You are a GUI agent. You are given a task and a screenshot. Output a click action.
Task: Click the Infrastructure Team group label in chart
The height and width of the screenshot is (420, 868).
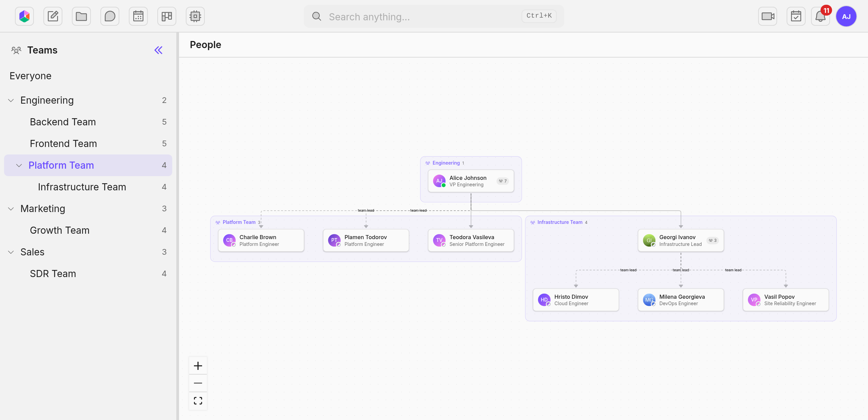coord(560,222)
